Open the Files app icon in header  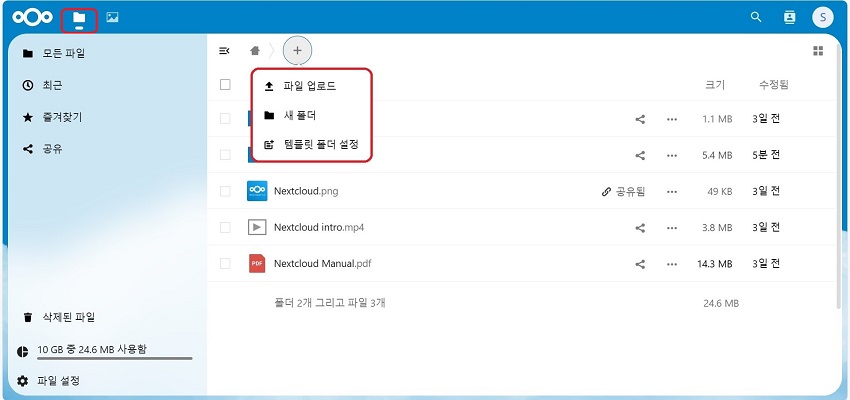tap(79, 18)
